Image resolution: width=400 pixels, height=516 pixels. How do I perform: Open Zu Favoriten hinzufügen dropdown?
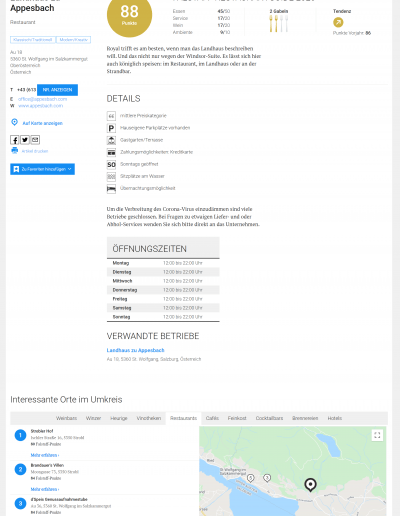(42, 169)
